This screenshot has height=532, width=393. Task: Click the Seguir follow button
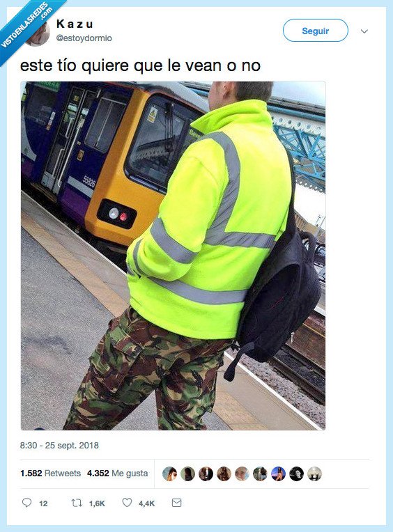pos(315,31)
